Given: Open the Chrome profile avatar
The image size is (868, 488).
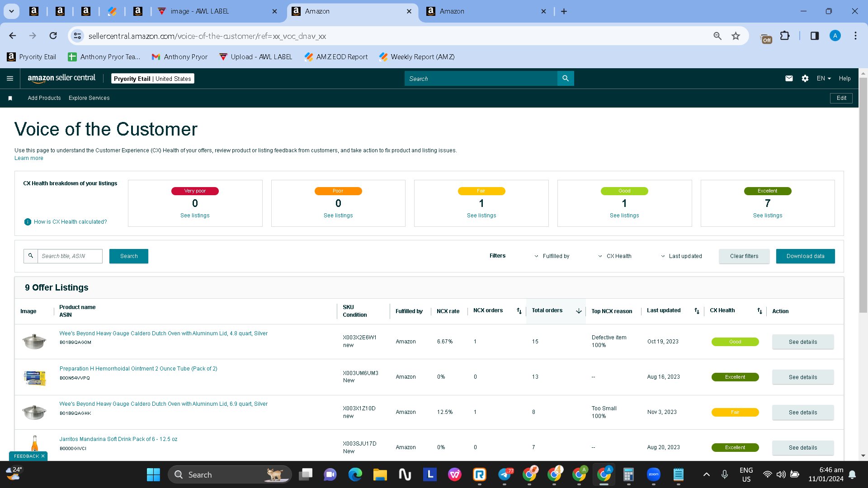Looking at the screenshot, I should 835,36.
